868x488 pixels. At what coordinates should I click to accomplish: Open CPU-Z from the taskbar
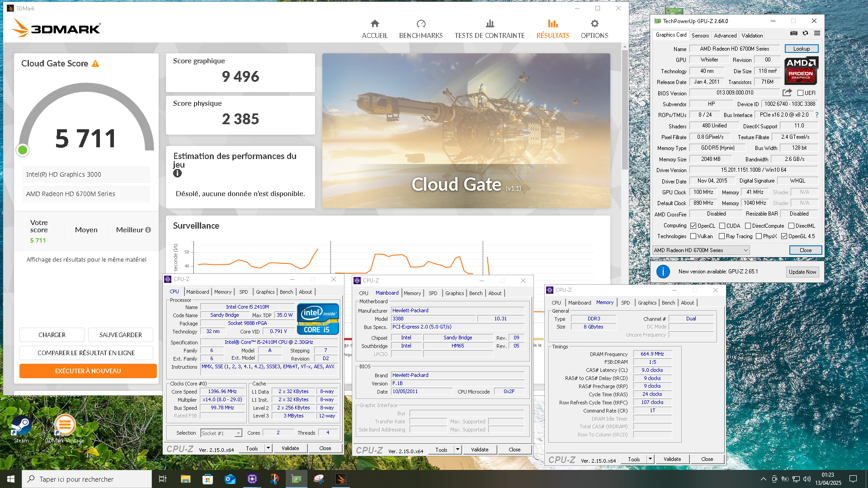252,479
